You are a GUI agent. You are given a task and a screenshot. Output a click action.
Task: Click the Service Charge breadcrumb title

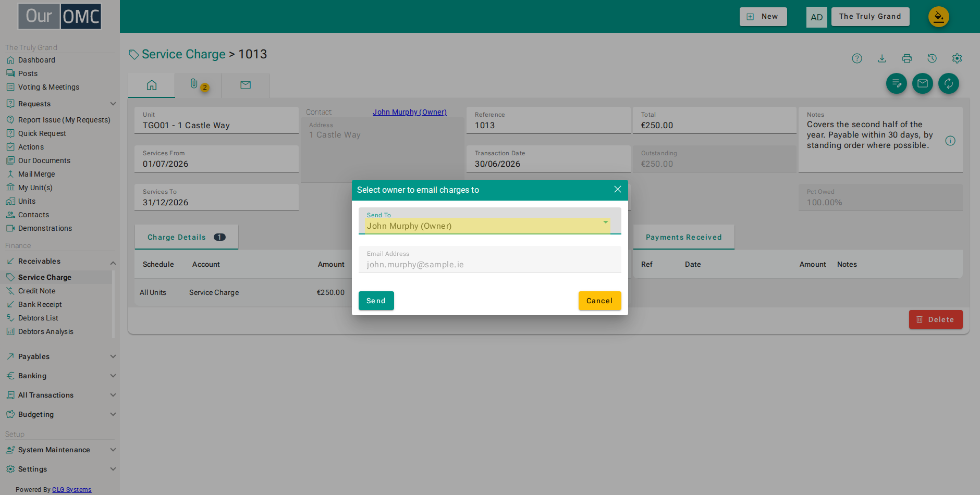click(183, 54)
